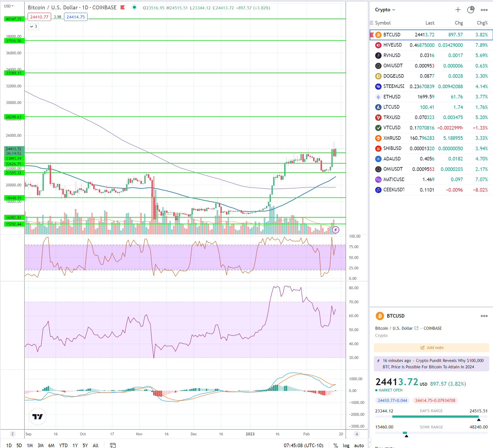
Task: Add a symbol with the plus icon
Action: click(x=458, y=10)
